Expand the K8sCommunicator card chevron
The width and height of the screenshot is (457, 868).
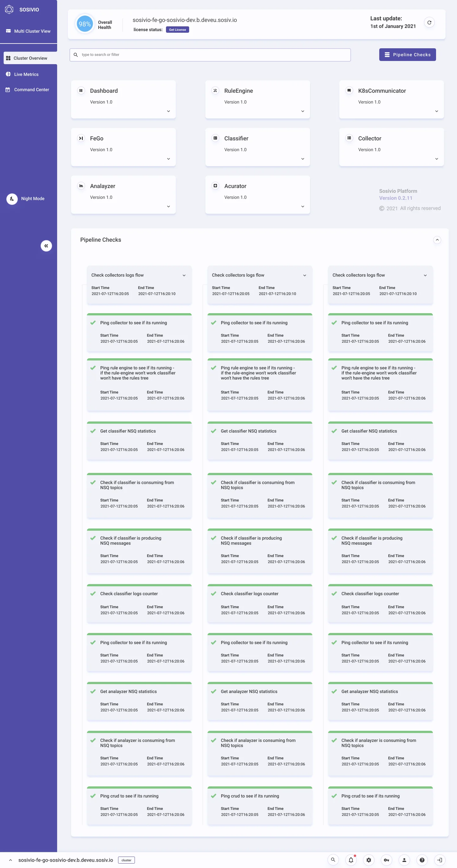click(x=437, y=111)
